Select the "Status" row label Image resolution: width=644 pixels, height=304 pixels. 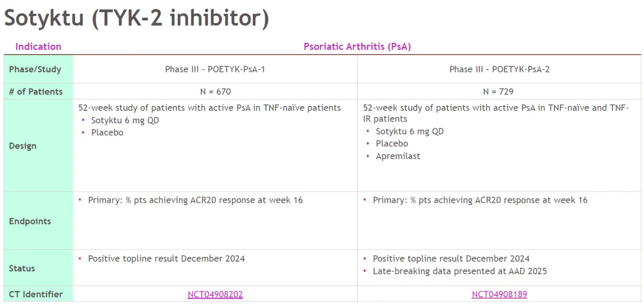tap(22, 268)
